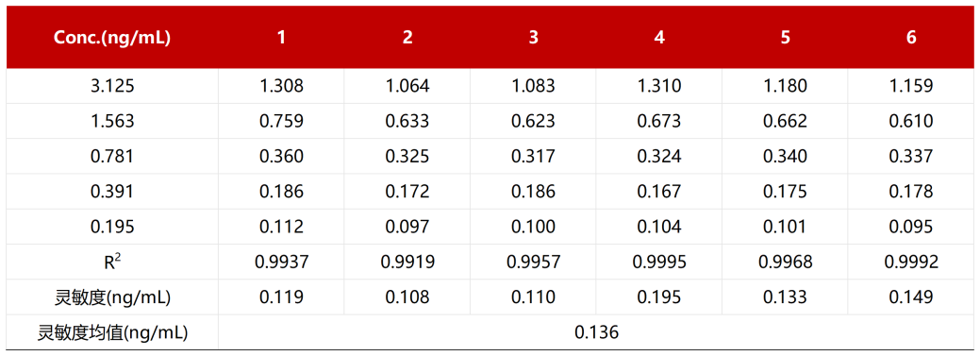Click the cell showing 0.610

tap(911, 121)
